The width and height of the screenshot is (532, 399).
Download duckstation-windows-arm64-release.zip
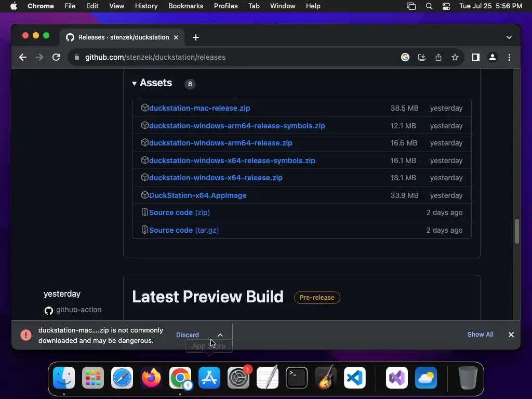(221, 143)
